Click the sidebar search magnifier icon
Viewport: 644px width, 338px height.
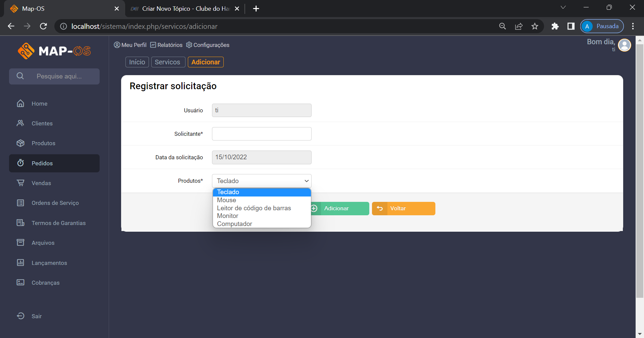point(20,76)
